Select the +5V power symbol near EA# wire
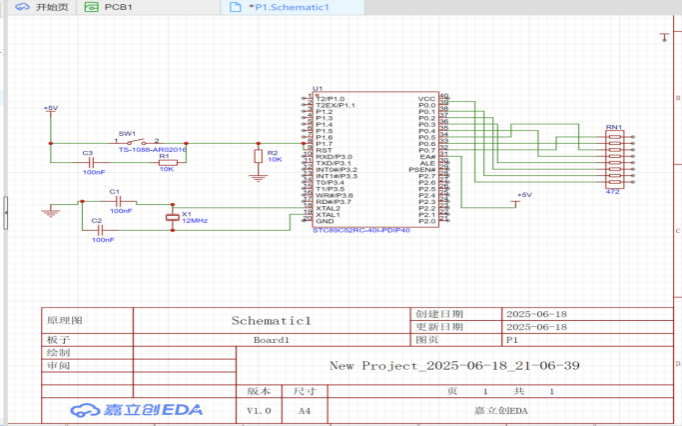Screen dimensions: 682x426 tap(516, 202)
